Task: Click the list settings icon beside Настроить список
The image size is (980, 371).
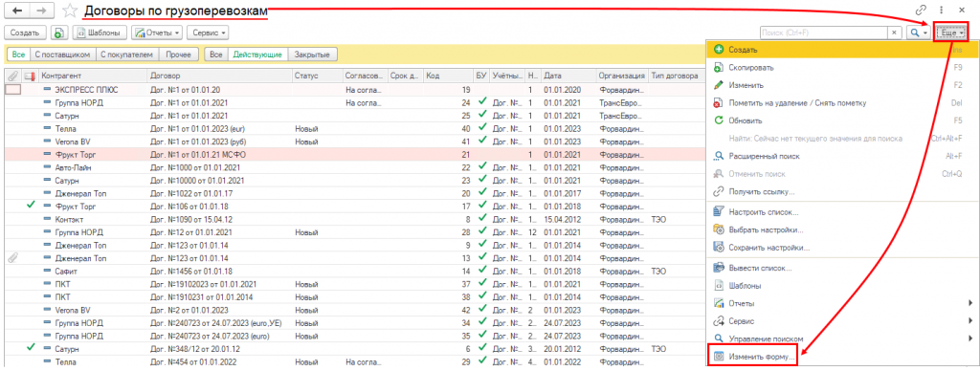Action: (719, 212)
